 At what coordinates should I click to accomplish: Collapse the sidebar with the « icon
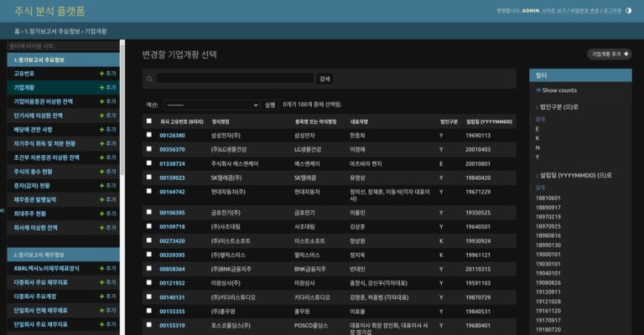[3, 210]
